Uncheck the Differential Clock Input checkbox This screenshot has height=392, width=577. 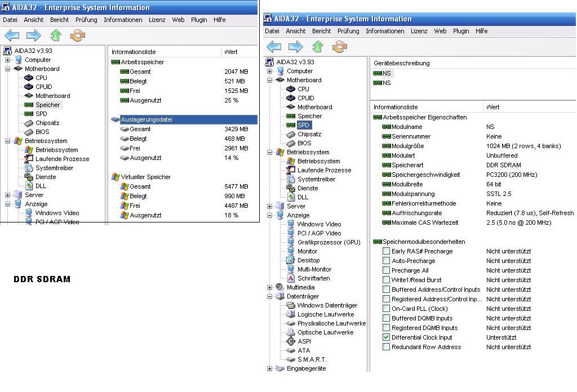coord(386,337)
